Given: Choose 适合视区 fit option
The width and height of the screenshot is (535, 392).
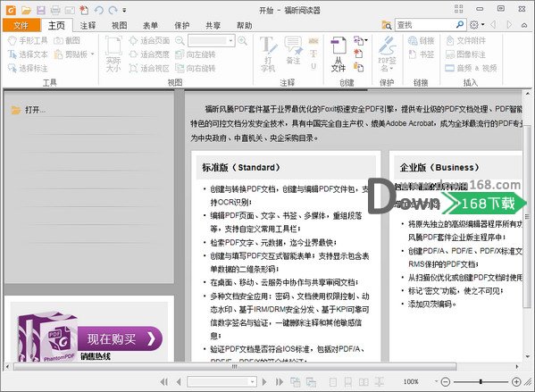Looking at the screenshot, I should [x=149, y=68].
